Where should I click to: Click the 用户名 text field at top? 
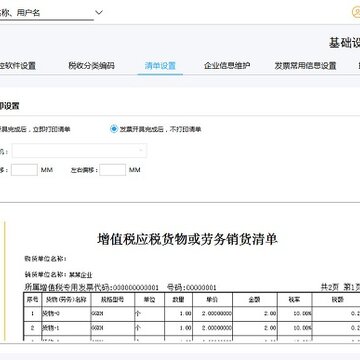pos(47,13)
